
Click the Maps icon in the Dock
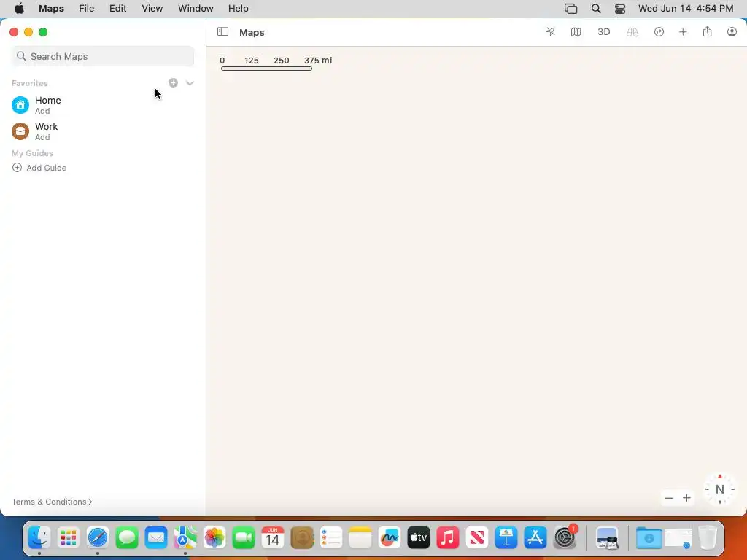click(185, 538)
